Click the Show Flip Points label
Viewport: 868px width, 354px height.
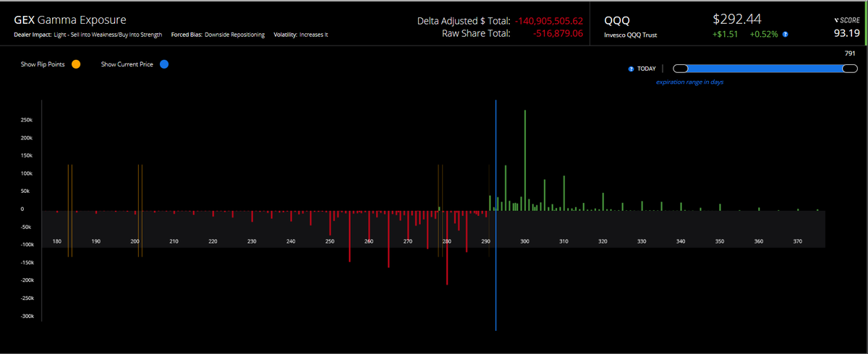point(43,64)
